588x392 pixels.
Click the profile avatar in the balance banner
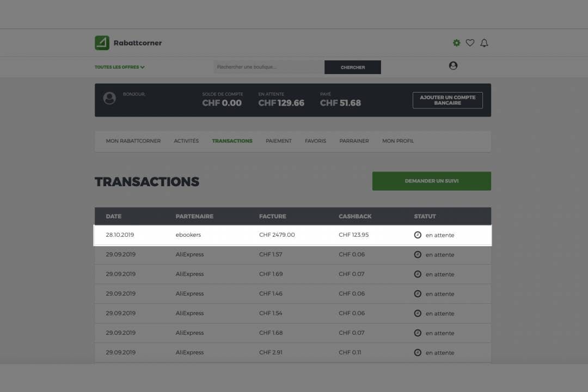click(111, 99)
